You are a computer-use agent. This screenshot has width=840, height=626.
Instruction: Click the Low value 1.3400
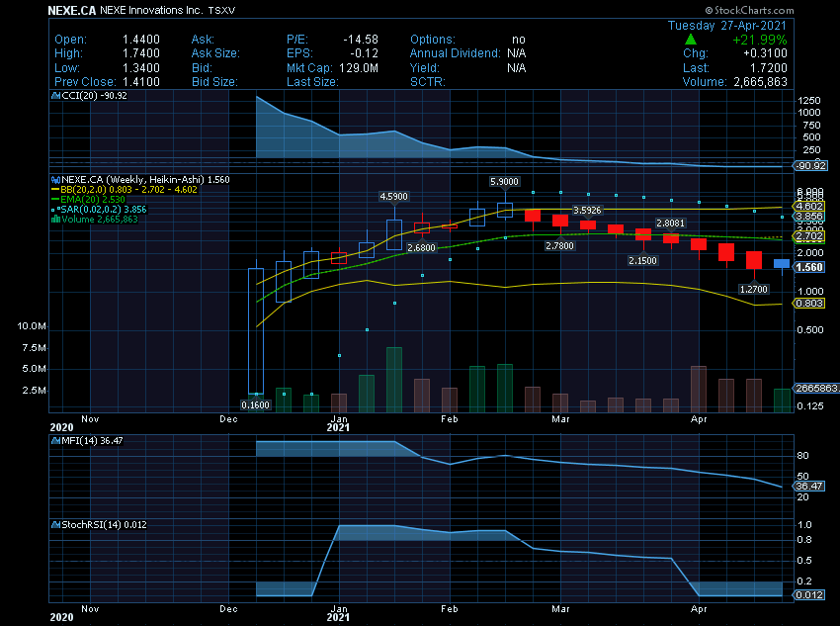[141, 68]
